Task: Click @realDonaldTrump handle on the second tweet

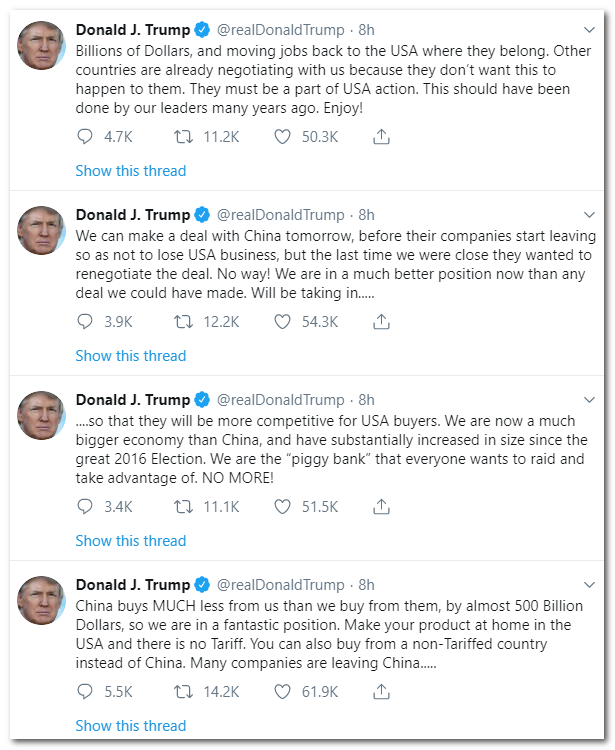Action: coord(280,214)
